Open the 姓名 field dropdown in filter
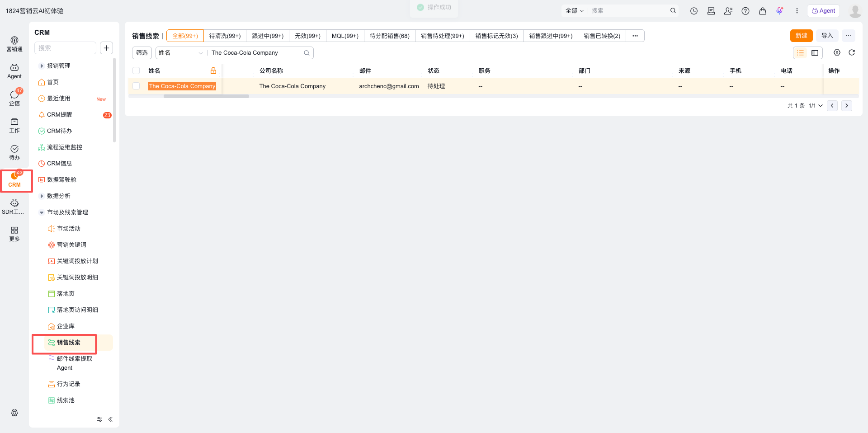The height and width of the screenshot is (433, 868). pos(180,53)
